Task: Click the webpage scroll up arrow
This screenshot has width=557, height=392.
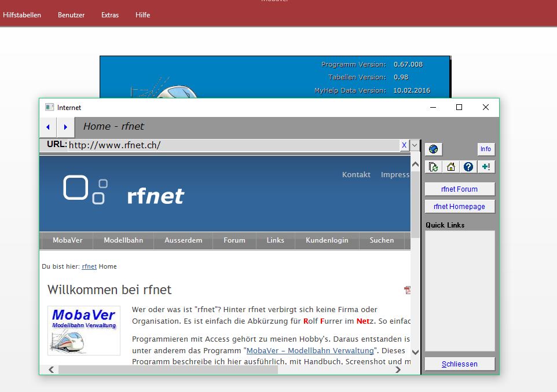Action: 415,164
